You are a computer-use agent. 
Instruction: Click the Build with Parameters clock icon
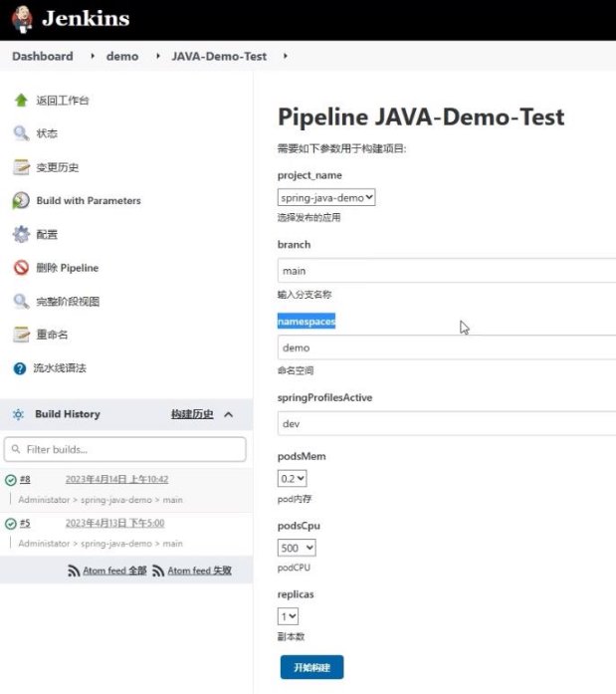tap(21, 200)
